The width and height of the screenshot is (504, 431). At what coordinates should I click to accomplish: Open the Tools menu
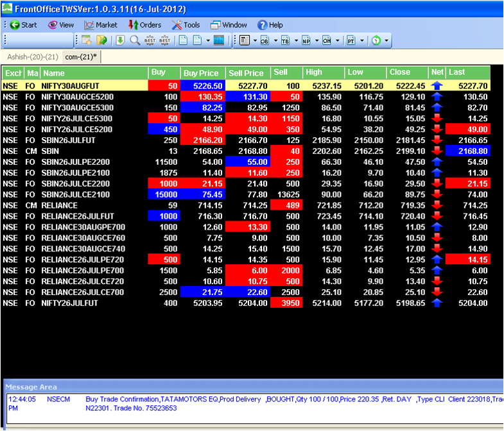click(186, 25)
